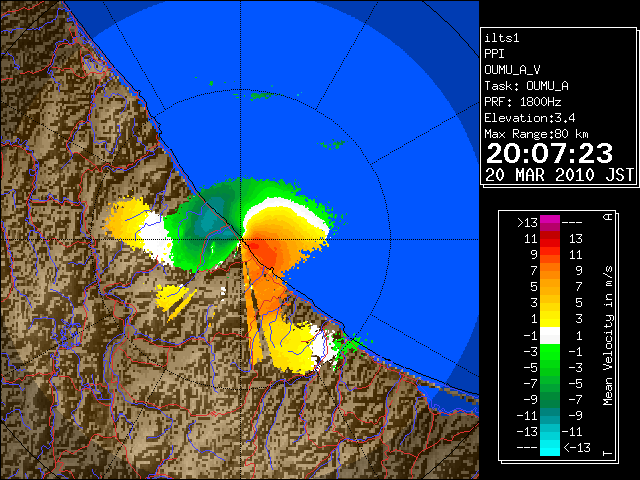Click the "A" marker at the legend's top corner

pyautogui.click(x=608, y=217)
